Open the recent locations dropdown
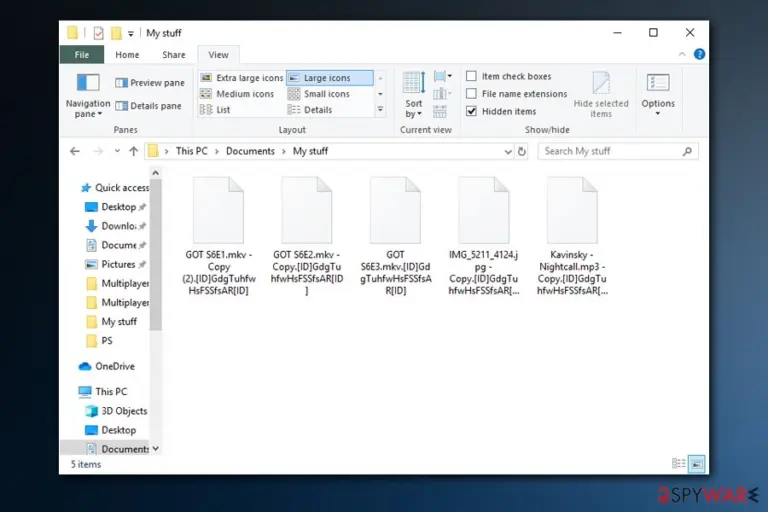Screen dimensions: 768x512 coord(117,151)
